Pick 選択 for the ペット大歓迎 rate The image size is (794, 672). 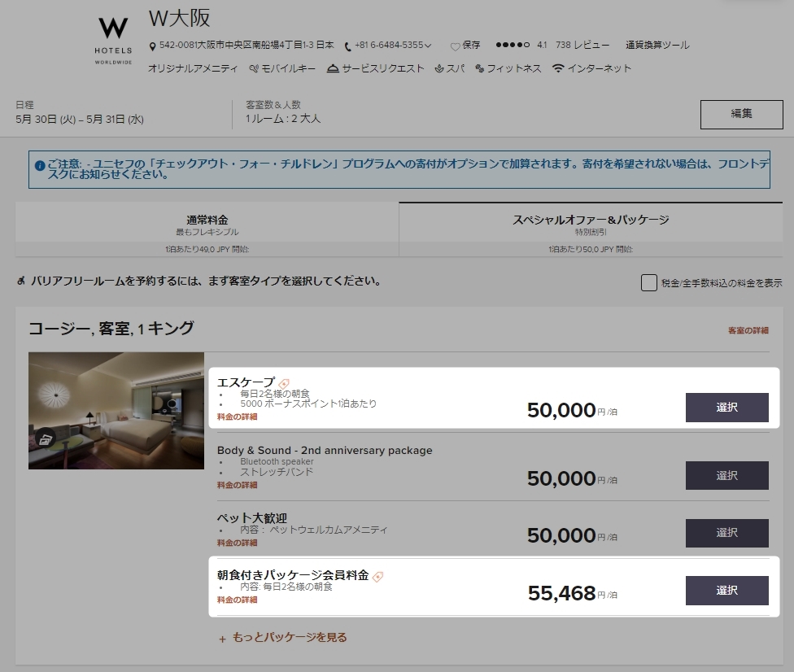click(x=726, y=533)
